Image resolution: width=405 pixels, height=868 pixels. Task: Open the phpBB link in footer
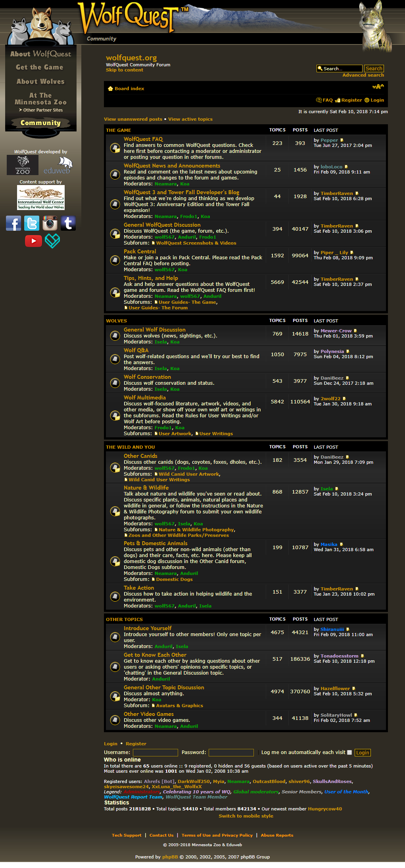tap(170, 856)
